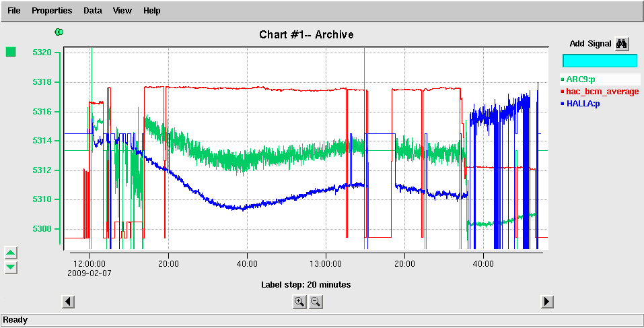644x328 pixels.
Task: Click the 12:00:00 time axis label
Action: click(x=90, y=264)
